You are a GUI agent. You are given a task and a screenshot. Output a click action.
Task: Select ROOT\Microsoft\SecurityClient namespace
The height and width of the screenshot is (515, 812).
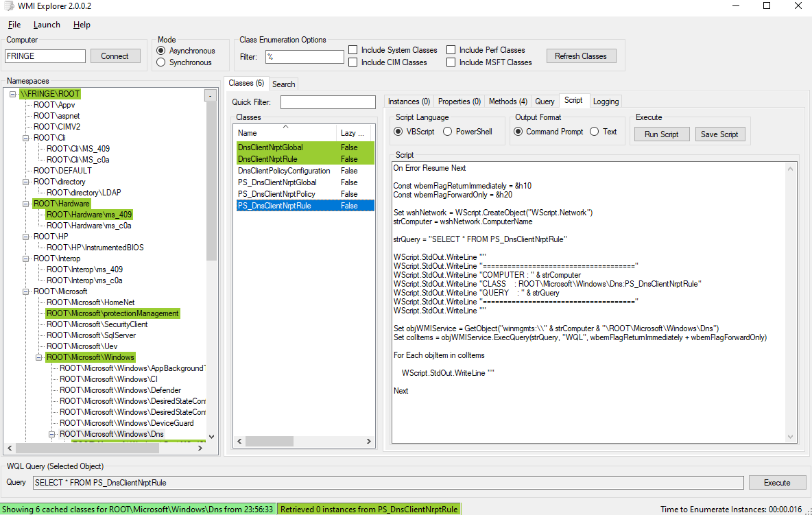click(97, 324)
